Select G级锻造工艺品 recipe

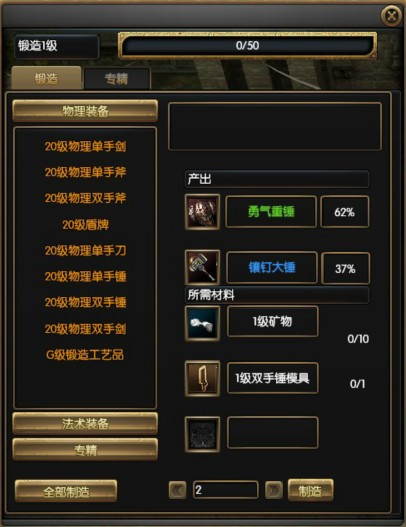click(85, 355)
